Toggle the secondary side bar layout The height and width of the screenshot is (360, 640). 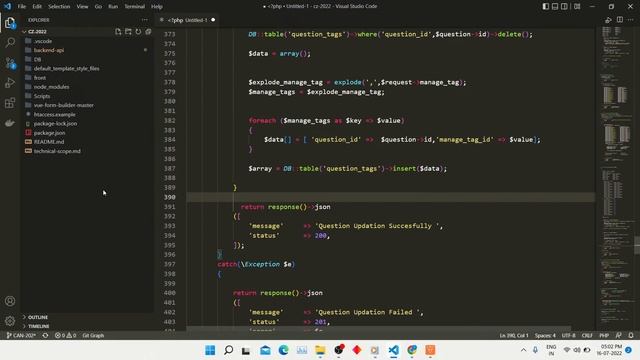(x=564, y=7)
